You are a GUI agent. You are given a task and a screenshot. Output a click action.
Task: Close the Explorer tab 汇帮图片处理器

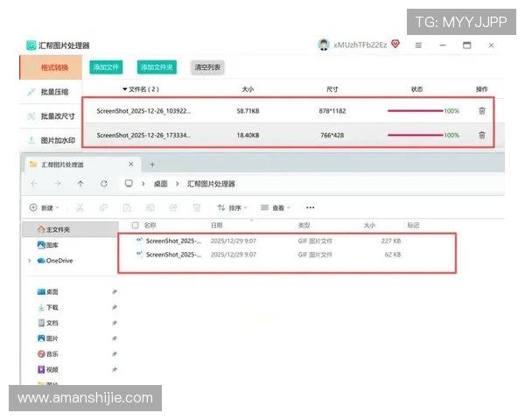pos(131,164)
